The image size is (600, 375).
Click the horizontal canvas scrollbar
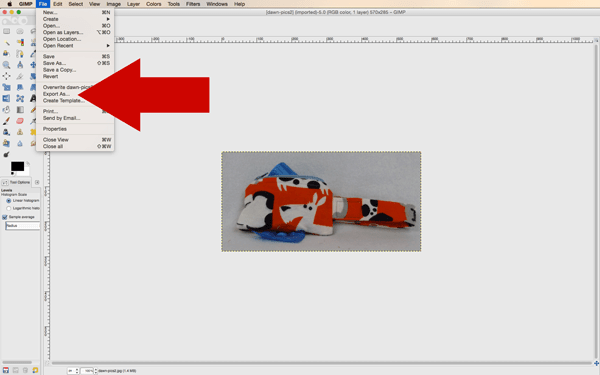(321, 363)
